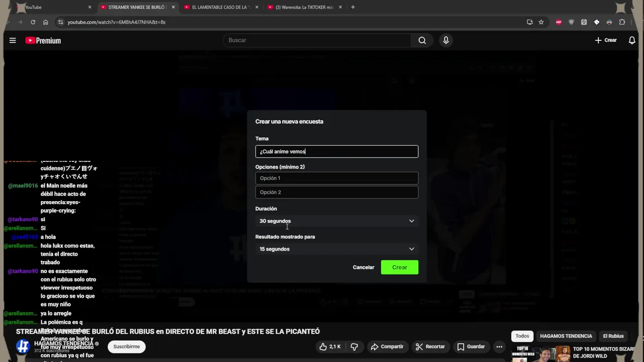Click the green Crear poll button
The height and width of the screenshot is (362, 644).
tap(399, 267)
